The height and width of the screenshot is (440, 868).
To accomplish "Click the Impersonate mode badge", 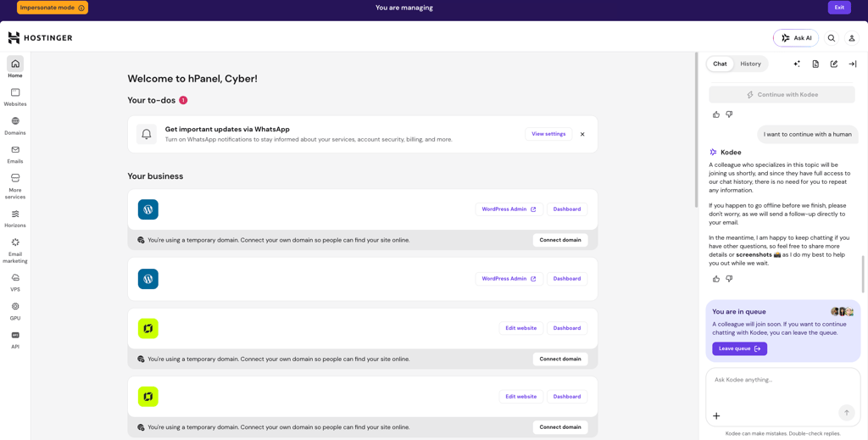I will pyautogui.click(x=52, y=8).
